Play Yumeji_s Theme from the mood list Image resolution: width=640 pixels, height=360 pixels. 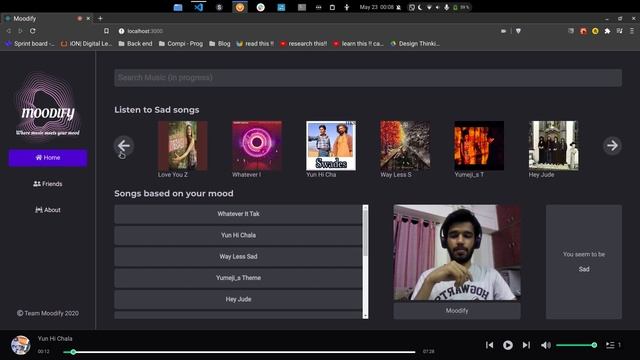click(238, 278)
